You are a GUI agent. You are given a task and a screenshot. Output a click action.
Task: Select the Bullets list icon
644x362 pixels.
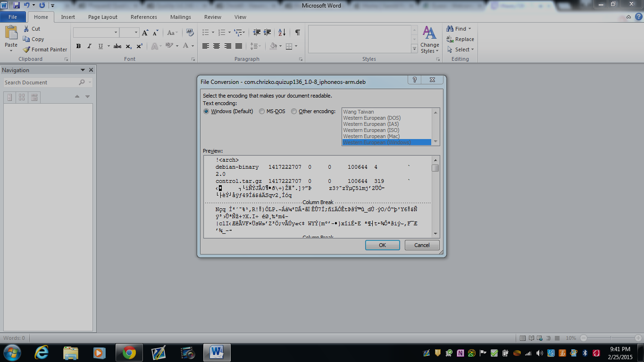coord(205,33)
